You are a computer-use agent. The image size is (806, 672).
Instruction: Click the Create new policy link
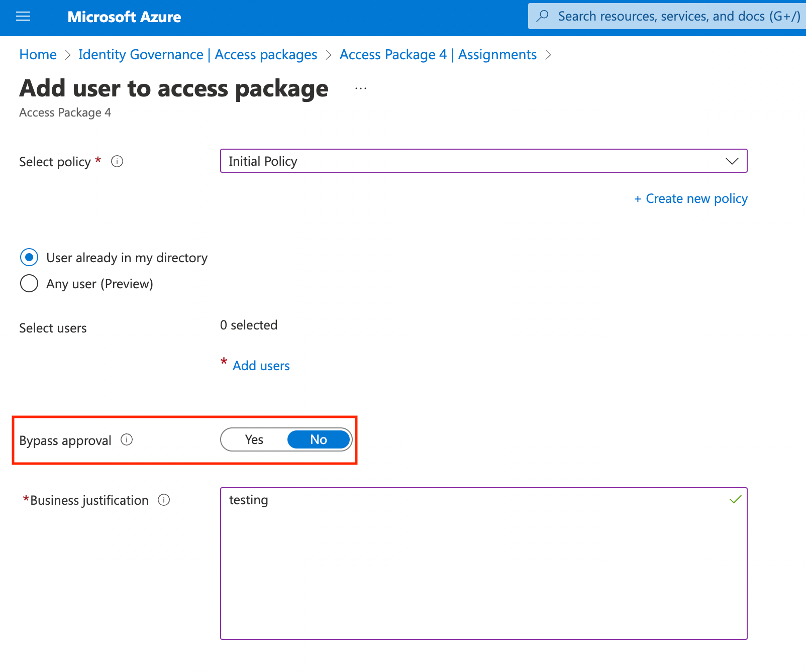pos(690,198)
